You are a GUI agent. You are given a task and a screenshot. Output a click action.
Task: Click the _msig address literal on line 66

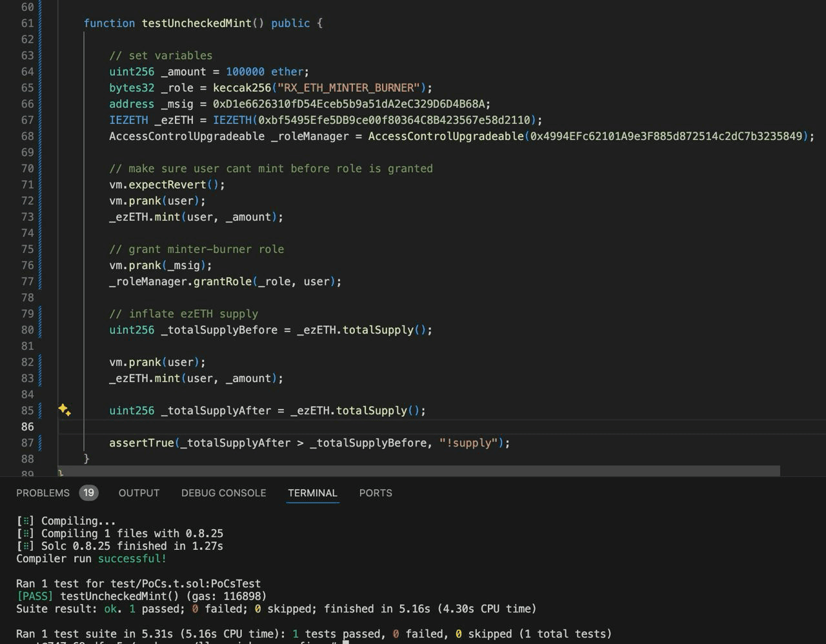point(351,104)
